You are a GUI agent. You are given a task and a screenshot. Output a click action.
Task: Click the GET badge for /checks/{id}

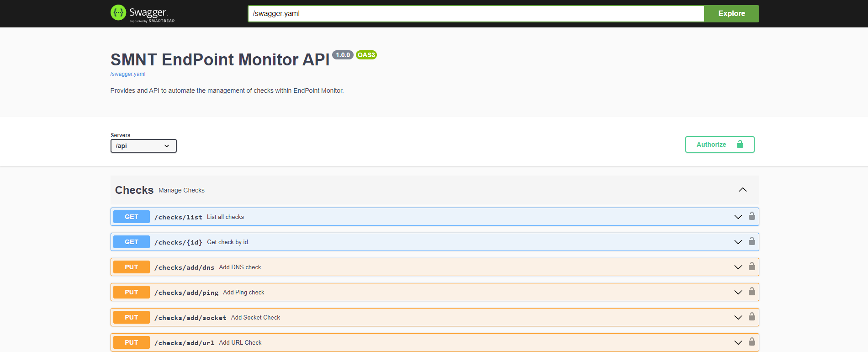coord(132,242)
